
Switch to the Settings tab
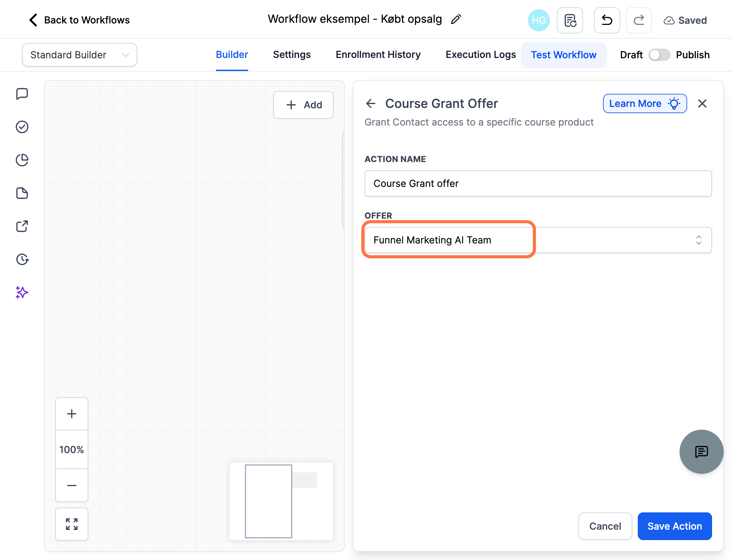(x=292, y=55)
